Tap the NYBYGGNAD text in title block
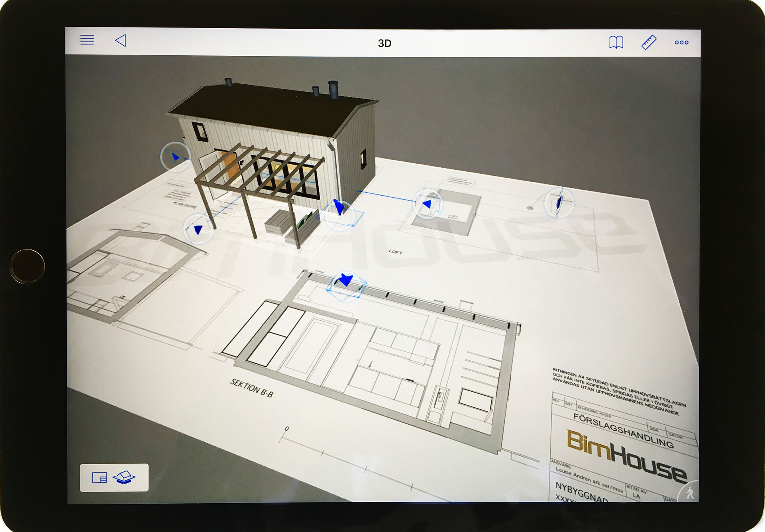Screen dimensions: 765x532 581,493
